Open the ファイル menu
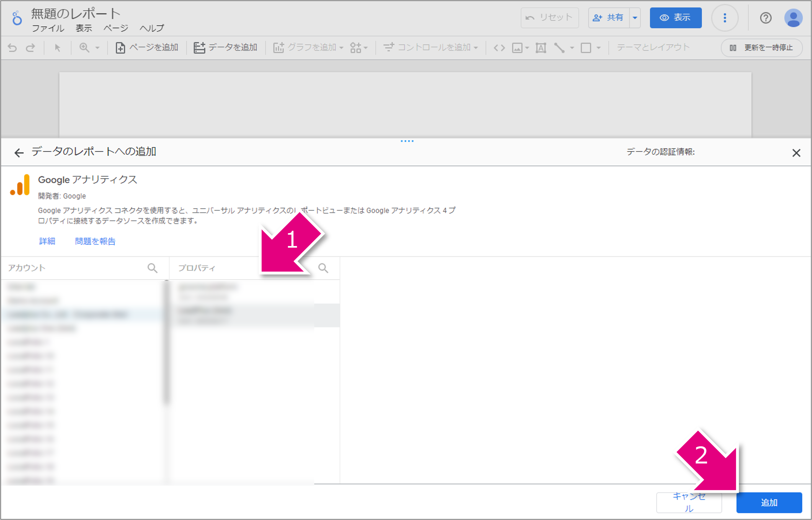Viewport: 812px width, 520px height. (x=48, y=28)
